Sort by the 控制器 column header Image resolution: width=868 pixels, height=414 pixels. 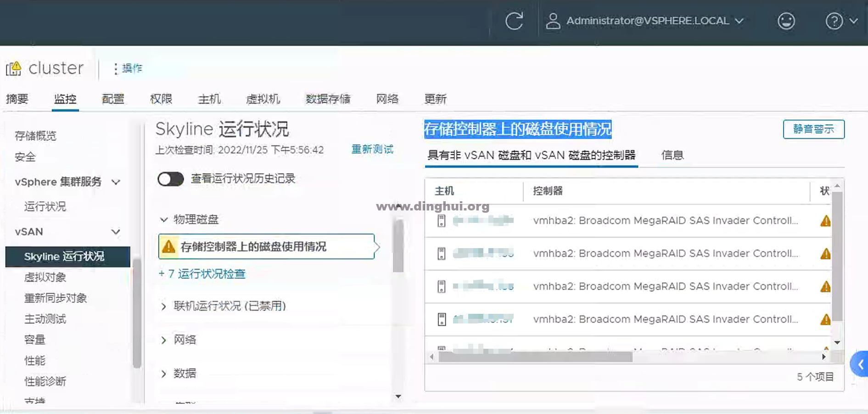[x=548, y=191]
